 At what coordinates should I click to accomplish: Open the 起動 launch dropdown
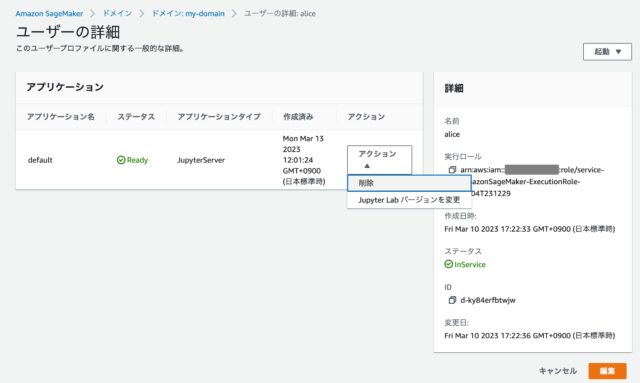(x=607, y=52)
